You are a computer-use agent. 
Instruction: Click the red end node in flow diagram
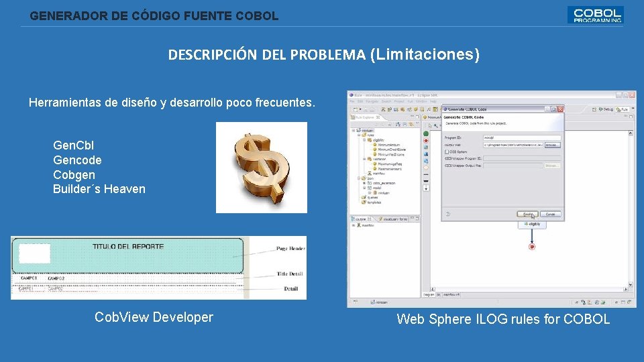click(x=532, y=247)
